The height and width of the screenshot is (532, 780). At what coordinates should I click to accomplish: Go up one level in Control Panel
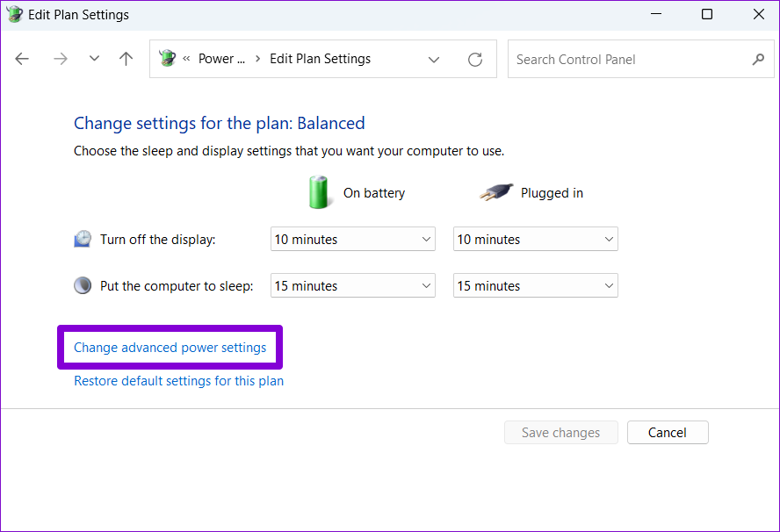pyautogui.click(x=126, y=58)
